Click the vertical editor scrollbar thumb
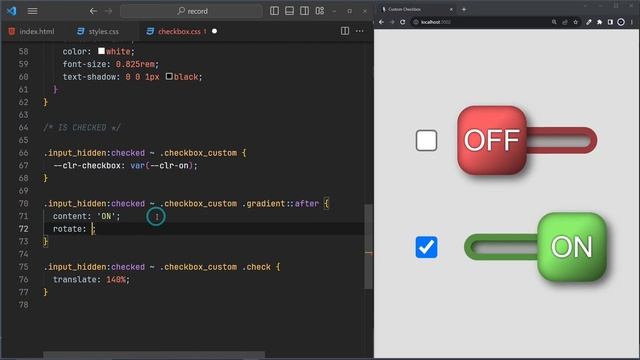640x360 pixels. click(369, 246)
